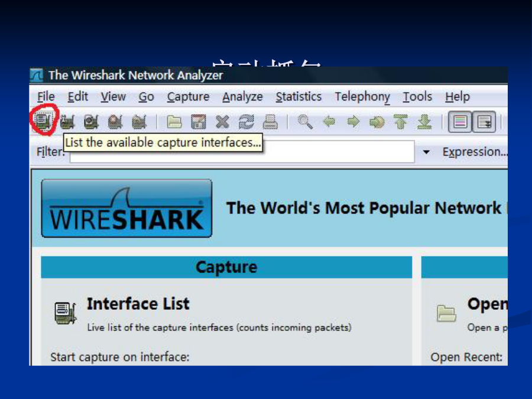Viewport: 532px width, 399px height.
Task: Open the View menu
Action: (x=113, y=97)
